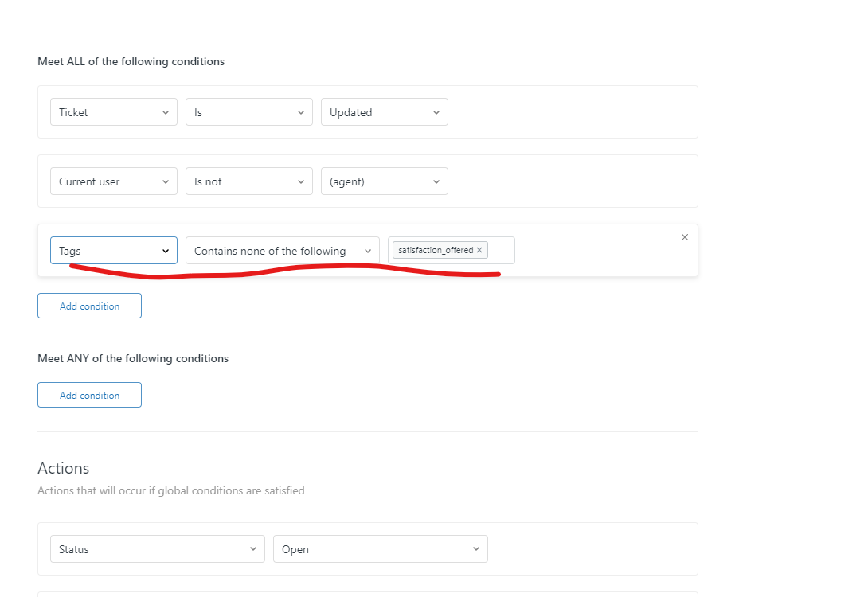Expand the Updated value dropdown
This screenshot has height=597, width=868.
[x=385, y=112]
